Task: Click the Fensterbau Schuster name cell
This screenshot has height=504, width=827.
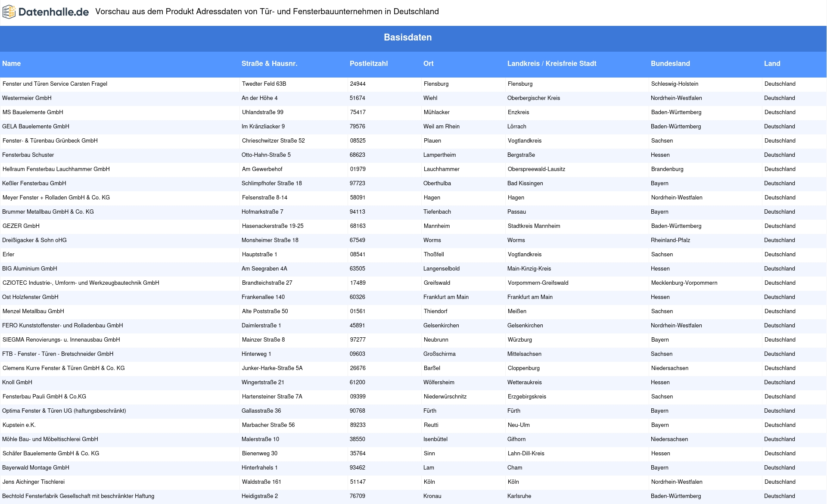Action: coord(28,155)
